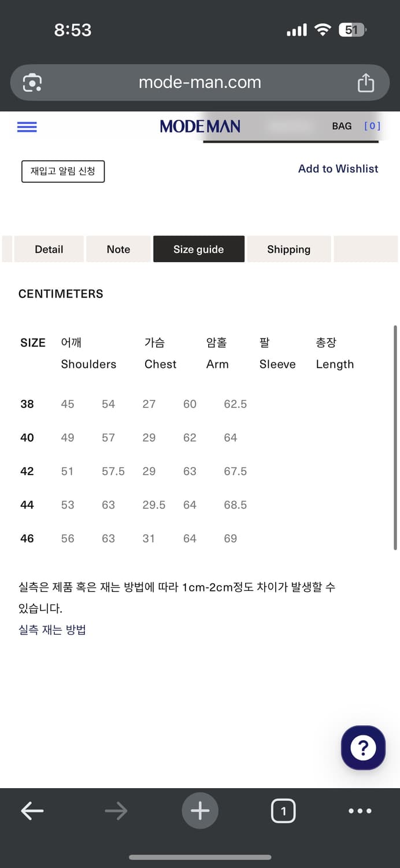Viewport: 400px width, 868px height.
Task: Go back to the previous page
Action: (32, 811)
